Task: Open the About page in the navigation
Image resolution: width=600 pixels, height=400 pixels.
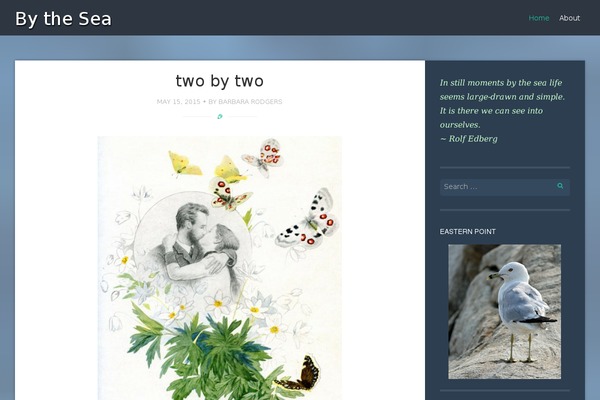Action: point(569,18)
